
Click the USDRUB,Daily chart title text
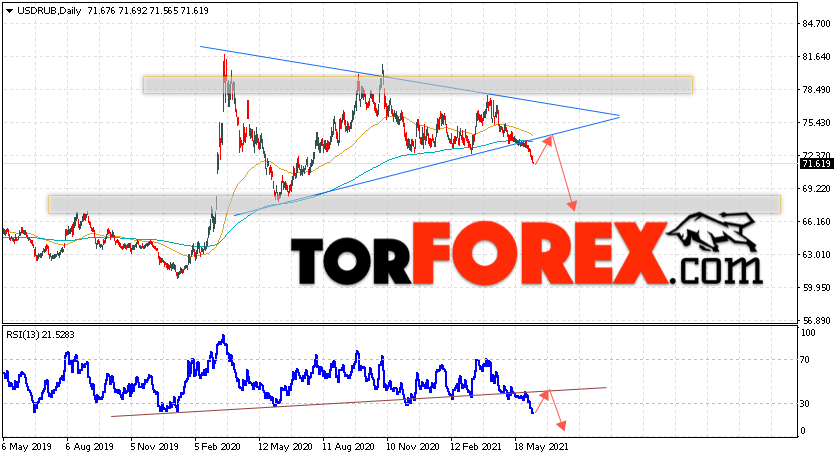49,11
